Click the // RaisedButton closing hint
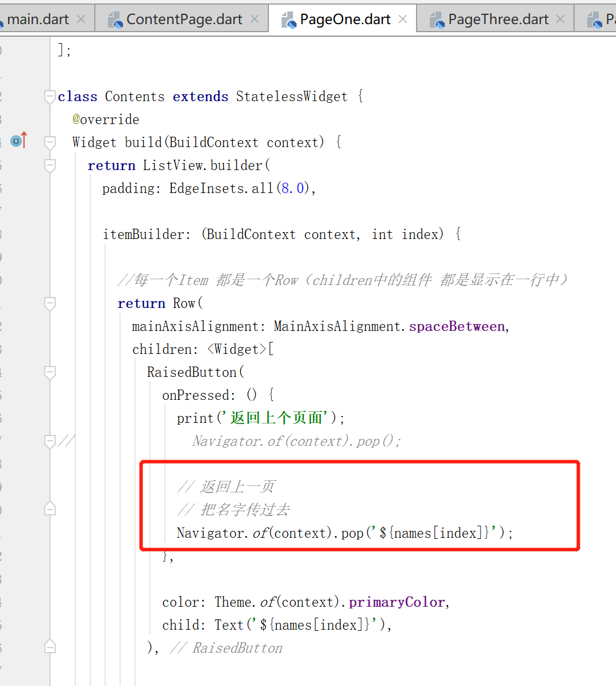 click(226, 648)
